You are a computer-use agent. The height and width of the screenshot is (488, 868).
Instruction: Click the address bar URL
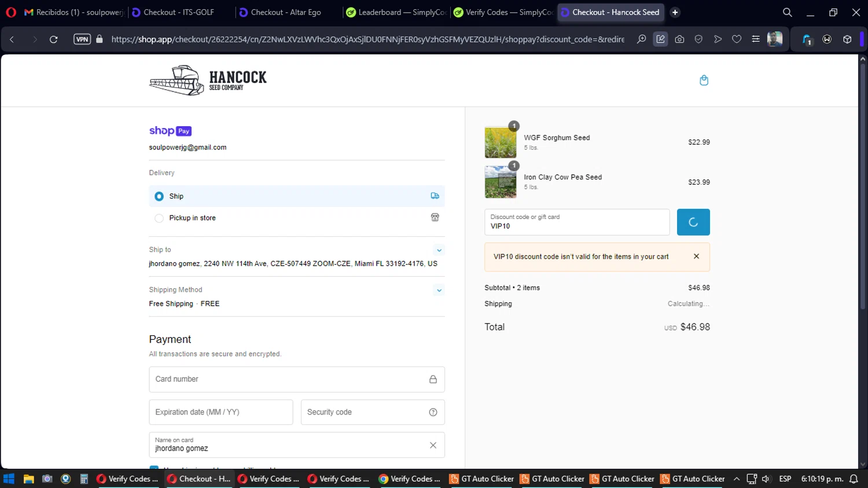tap(368, 39)
